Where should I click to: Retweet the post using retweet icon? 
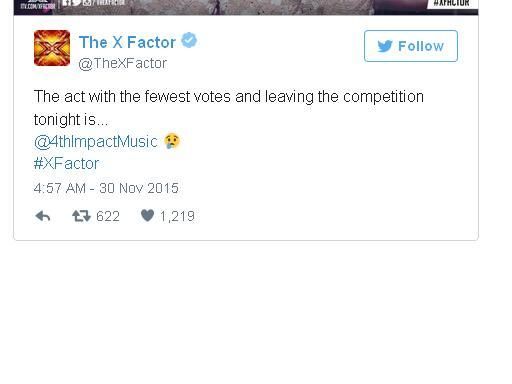[x=81, y=216]
